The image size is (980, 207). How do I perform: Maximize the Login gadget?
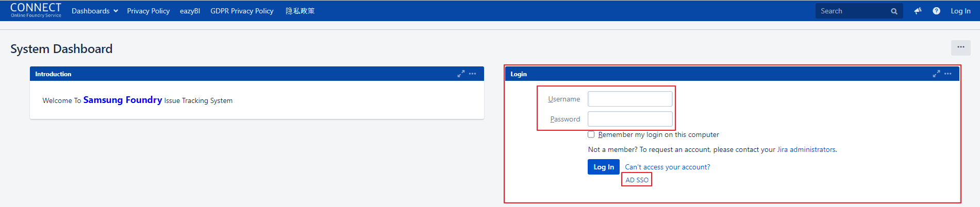pyautogui.click(x=936, y=74)
